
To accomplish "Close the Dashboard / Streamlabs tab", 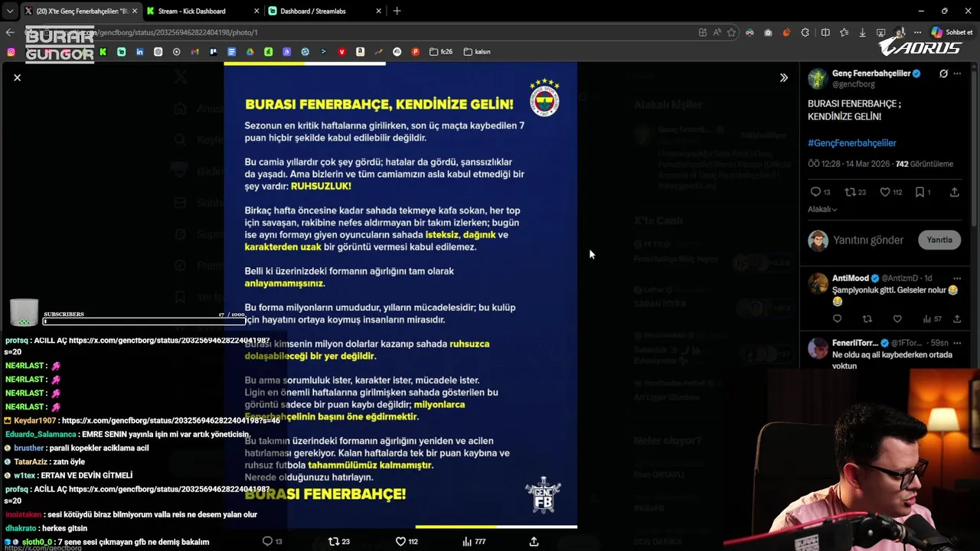I will [x=377, y=11].
